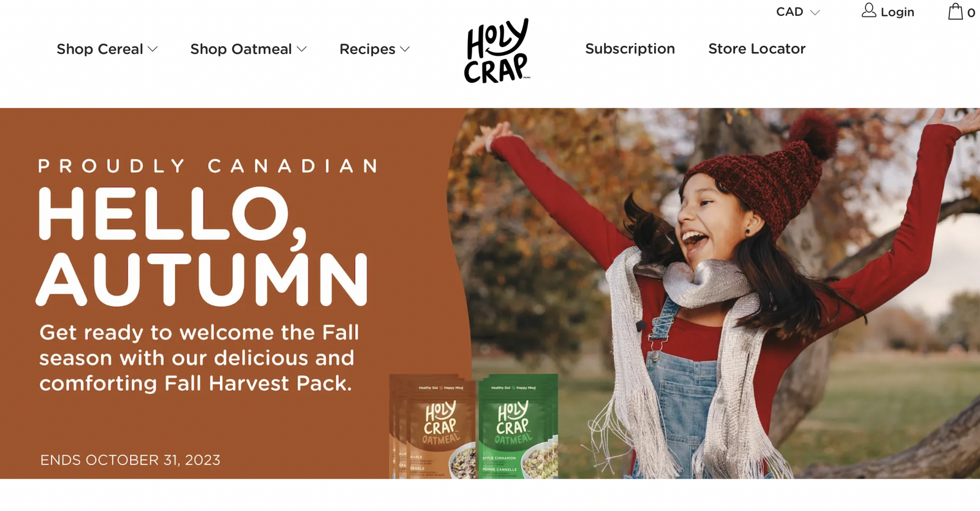Click the Fall Harvest Pack description text
The image size is (980, 511).
pos(199,358)
